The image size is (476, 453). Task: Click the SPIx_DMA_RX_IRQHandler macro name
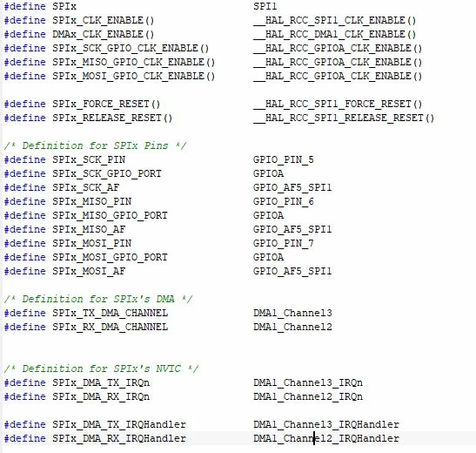click(119, 439)
